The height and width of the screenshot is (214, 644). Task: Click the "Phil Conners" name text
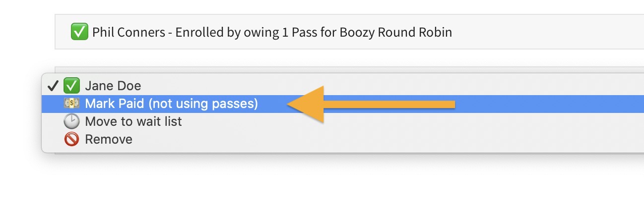coord(129,33)
